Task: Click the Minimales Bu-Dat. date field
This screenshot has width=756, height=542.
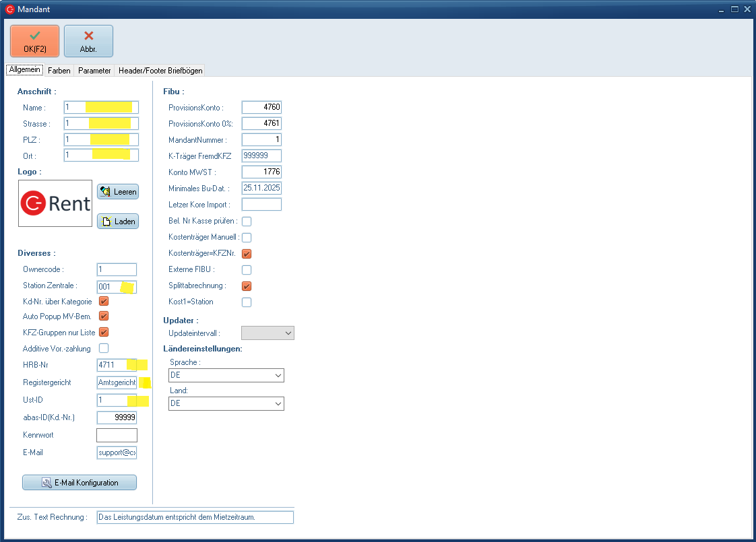Action: [x=261, y=189]
